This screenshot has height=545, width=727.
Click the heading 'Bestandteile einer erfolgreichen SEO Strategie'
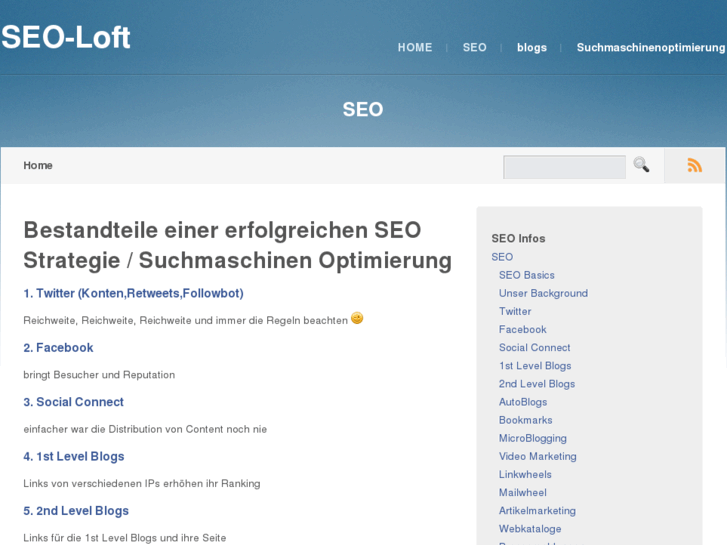click(x=237, y=245)
